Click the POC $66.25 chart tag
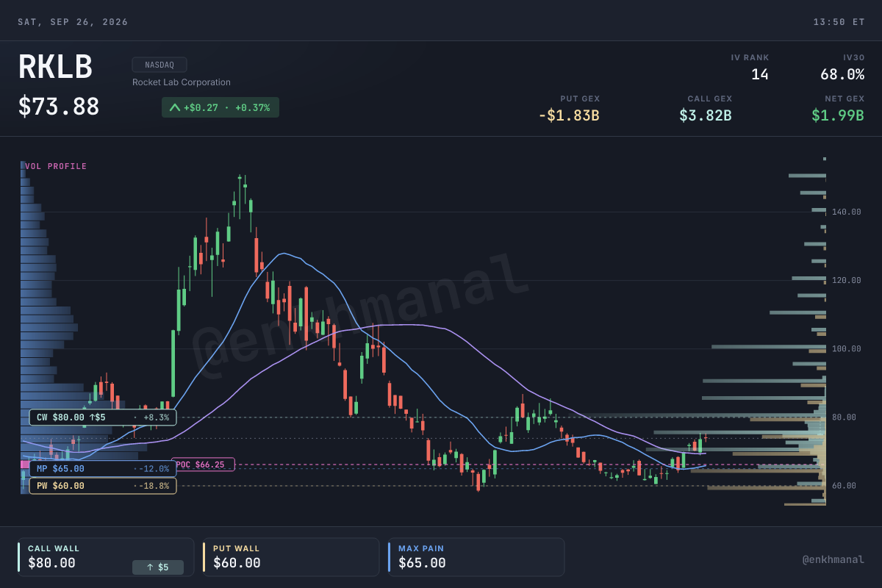Image resolution: width=882 pixels, height=588 pixels. pos(203,465)
